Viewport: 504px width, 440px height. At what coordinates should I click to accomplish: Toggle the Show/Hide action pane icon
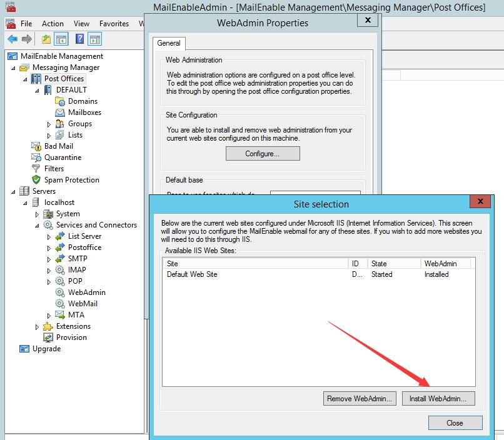95,39
